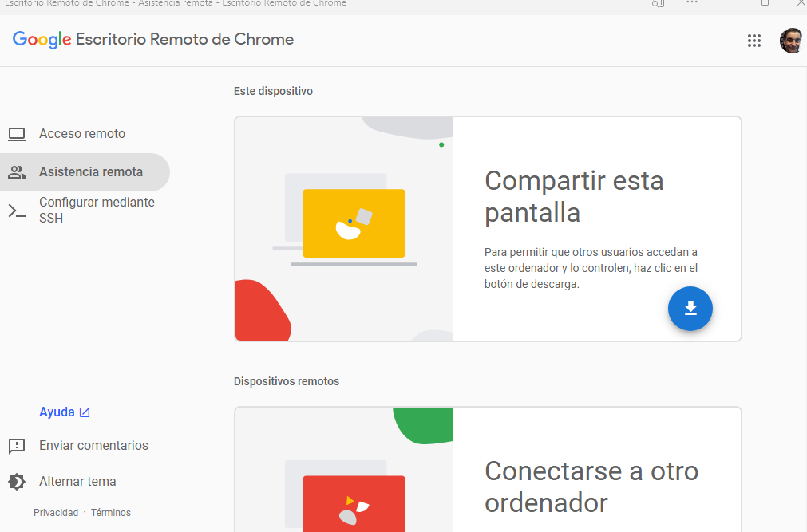807x532 pixels.
Task: Click the SSH terminal prompt icon
Action: point(17,211)
